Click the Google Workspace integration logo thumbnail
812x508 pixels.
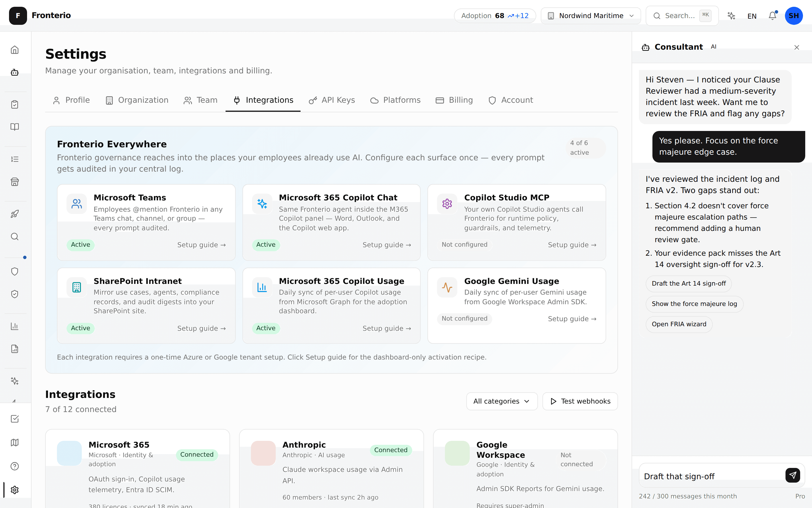(457, 453)
